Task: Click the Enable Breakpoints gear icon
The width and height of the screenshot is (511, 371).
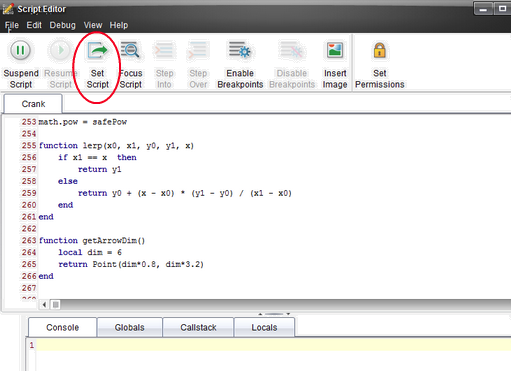Action: (240, 50)
